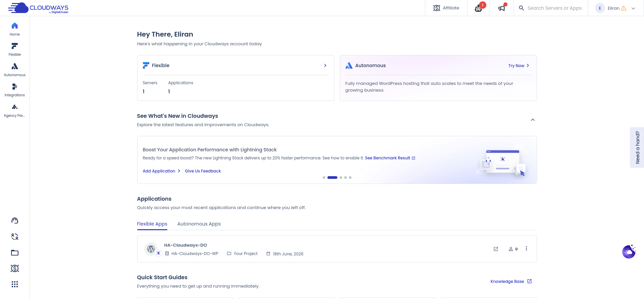Click the 18th June, 2026 date
Image resolution: width=644 pixels, height=299 pixels.
[x=288, y=254]
